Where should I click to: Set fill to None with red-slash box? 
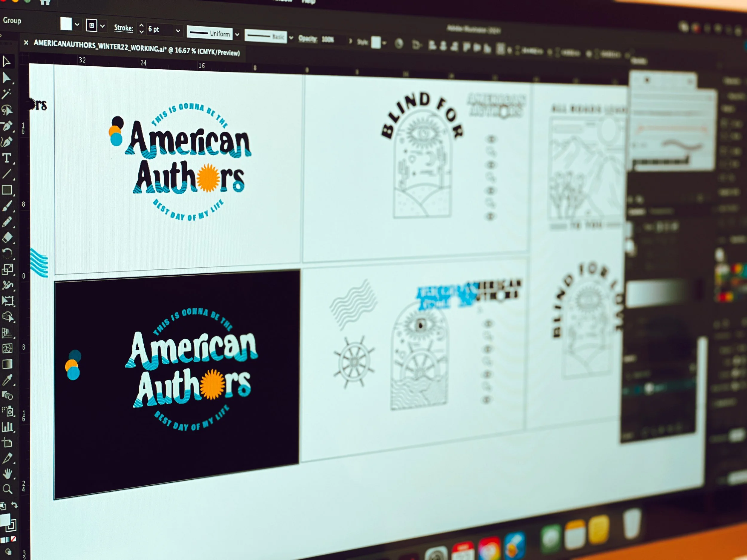coord(13,539)
